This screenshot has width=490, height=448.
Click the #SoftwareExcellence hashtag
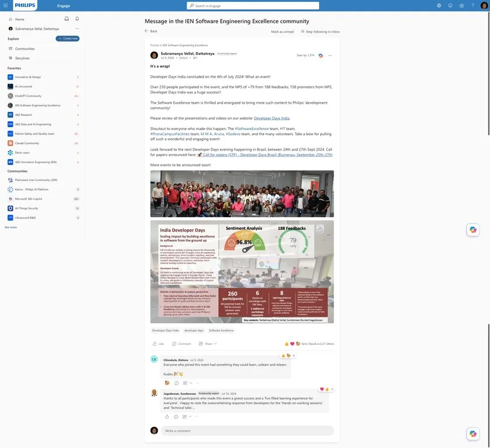pyautogui.click(x=251, y=129)
